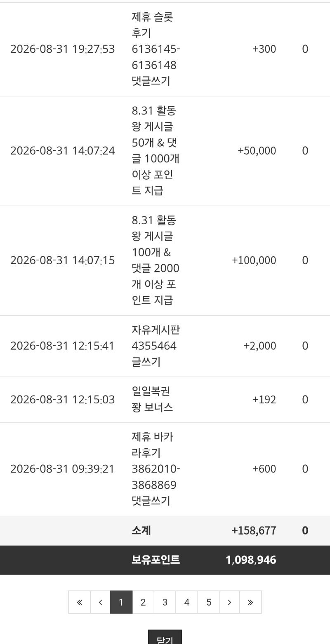This screenshot has height=644, width=330.
Task: Select page 1 in pagination
Action: (121, 602)
